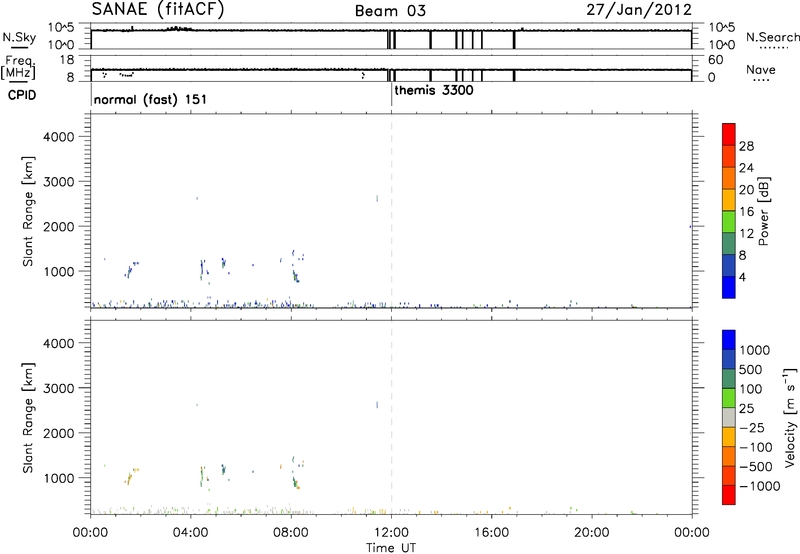Click the SANAE (fitACF) title text
The width and height of the screenshot is (800, 554).
coord(158,10)
